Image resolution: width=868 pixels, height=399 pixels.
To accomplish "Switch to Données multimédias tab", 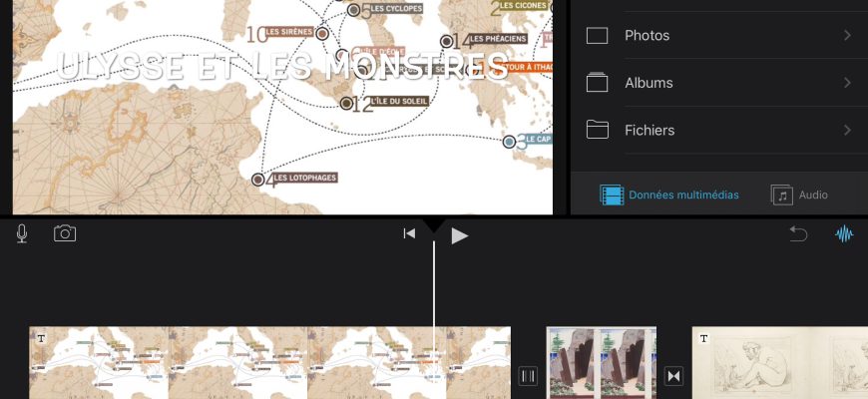I will (669, 195).
